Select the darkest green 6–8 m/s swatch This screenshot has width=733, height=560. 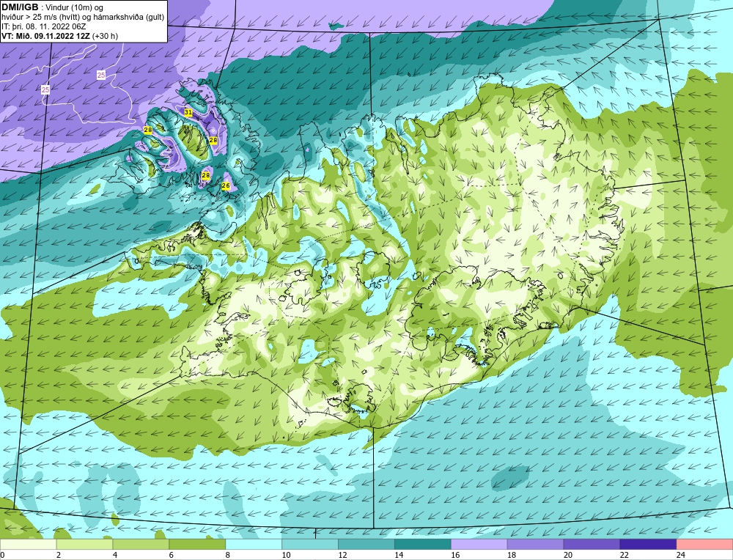197,545
